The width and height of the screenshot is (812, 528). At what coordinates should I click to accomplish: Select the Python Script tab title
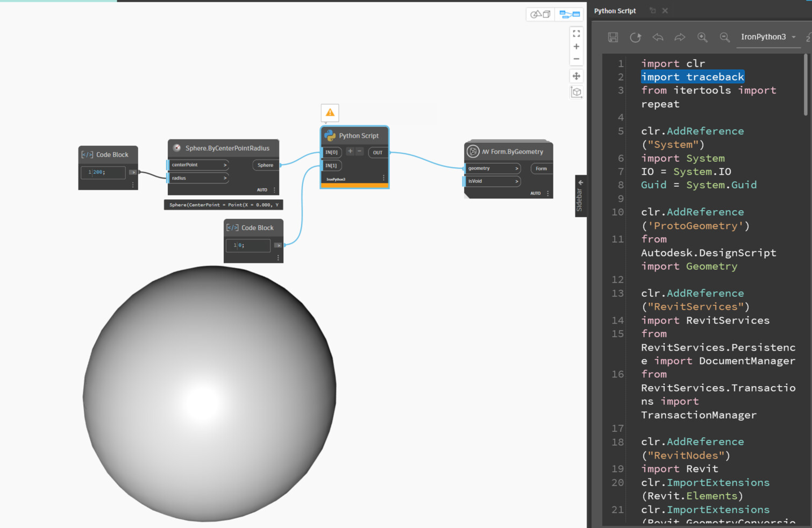615,11
